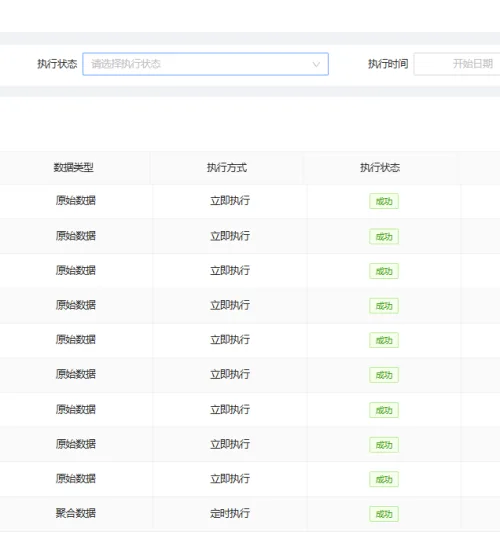The width and height of the screenshot is (500, 550).
Task: Select the 请选择执行状态 combo box field
Action: (206, 64)
